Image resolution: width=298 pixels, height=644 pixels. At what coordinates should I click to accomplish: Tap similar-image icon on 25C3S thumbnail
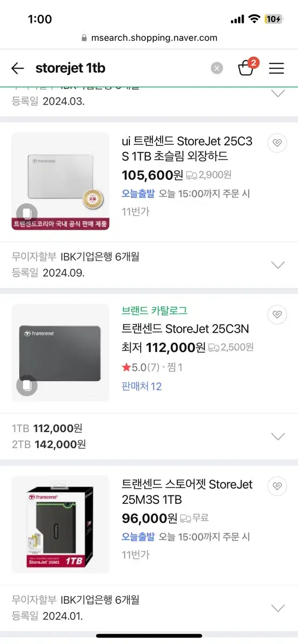tap(27, 213)
